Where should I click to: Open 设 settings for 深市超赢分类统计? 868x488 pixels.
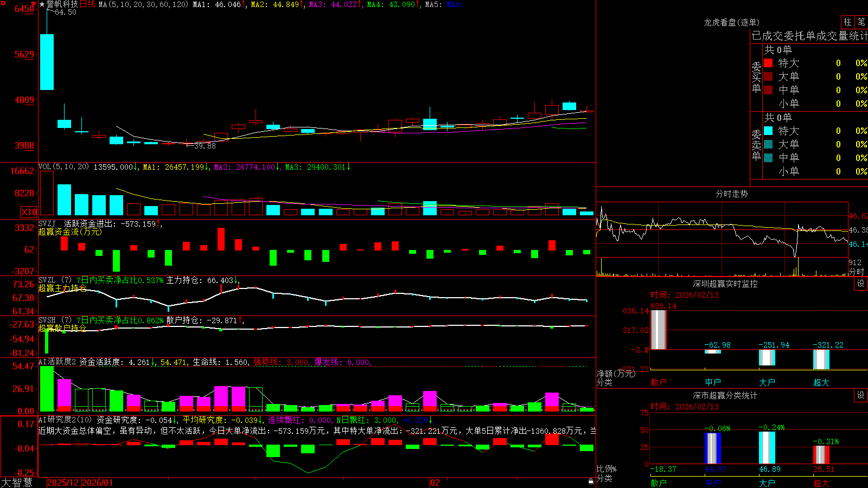click(861, 395)
